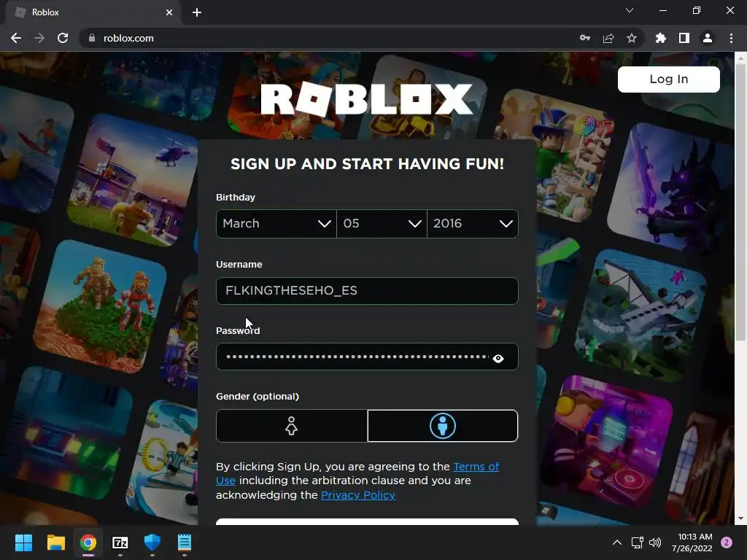The image size is (747, 560).
Task: Open File Explorer from taskbar
Action: pyautogui.click(x=55, y=542)
